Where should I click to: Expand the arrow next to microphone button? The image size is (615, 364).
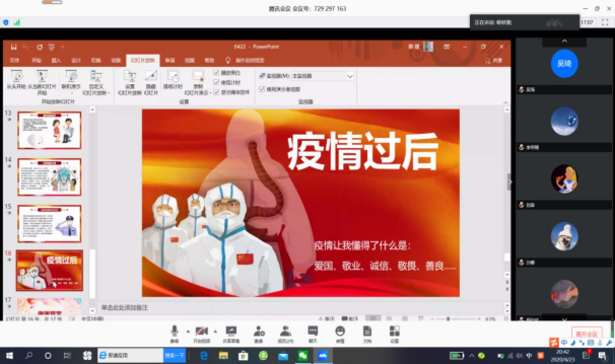pyautogui.click(x=188, y=332)
